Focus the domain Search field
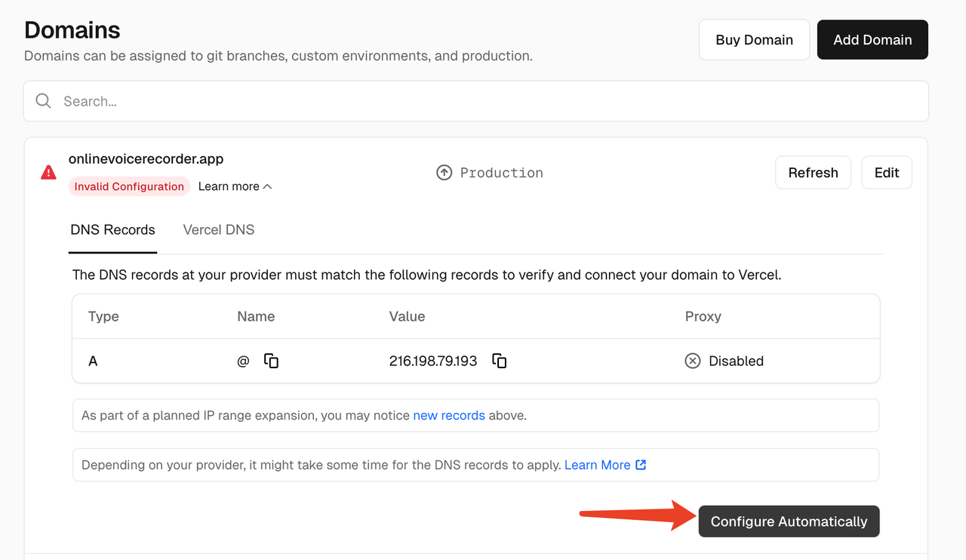 coord(483,101)
